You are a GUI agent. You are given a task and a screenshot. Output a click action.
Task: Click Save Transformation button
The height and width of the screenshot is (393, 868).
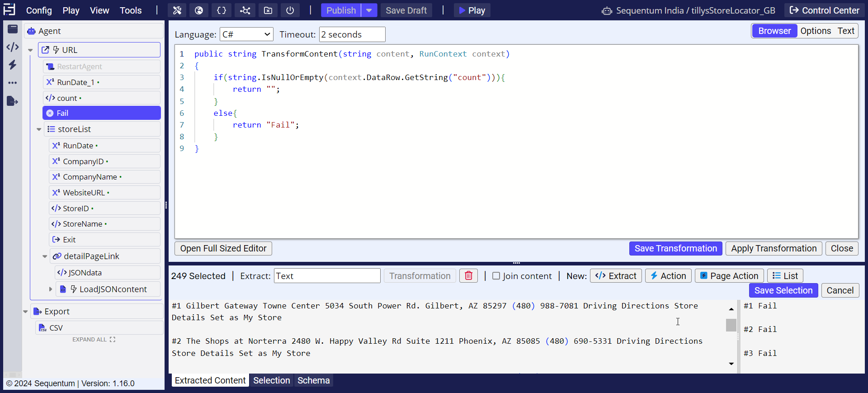click(x=675, y=248)
